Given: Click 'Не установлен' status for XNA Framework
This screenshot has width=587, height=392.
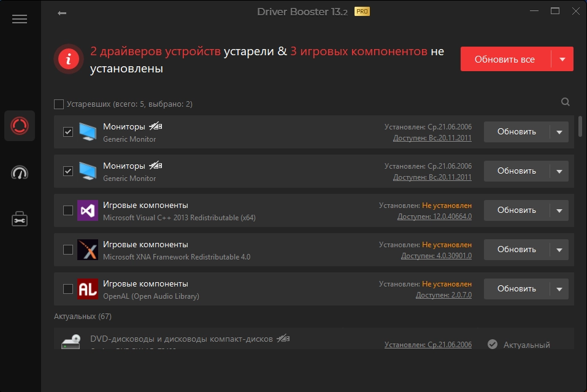Looking at the screenshot, I should pyautogui.click(x=447, y=245).
